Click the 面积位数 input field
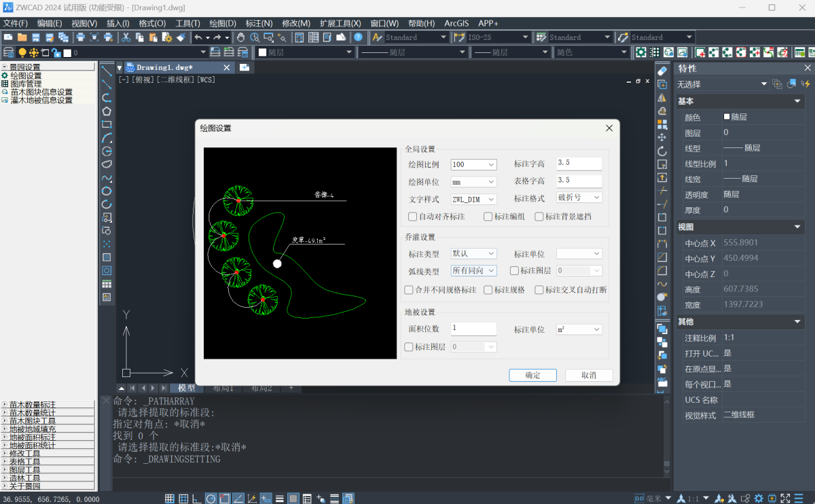The height and width of the screenshot is (504, 815). click(473, 329)
